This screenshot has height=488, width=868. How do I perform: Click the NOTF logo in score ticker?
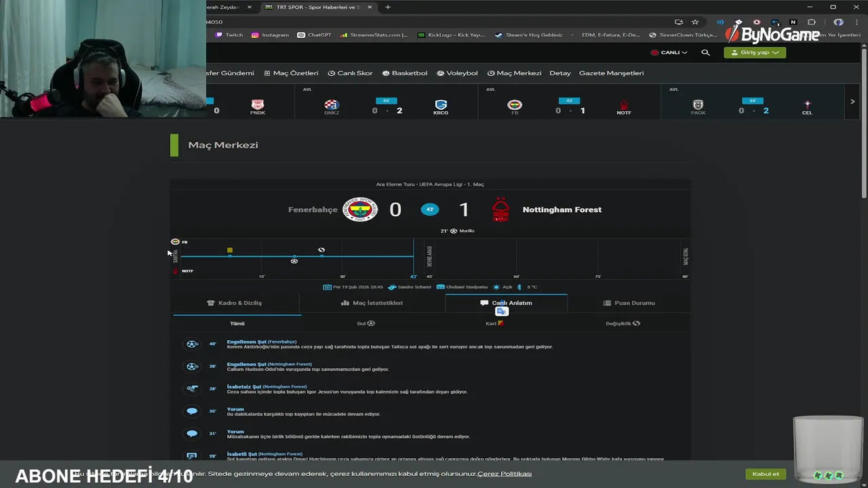(x=624, y=105)
